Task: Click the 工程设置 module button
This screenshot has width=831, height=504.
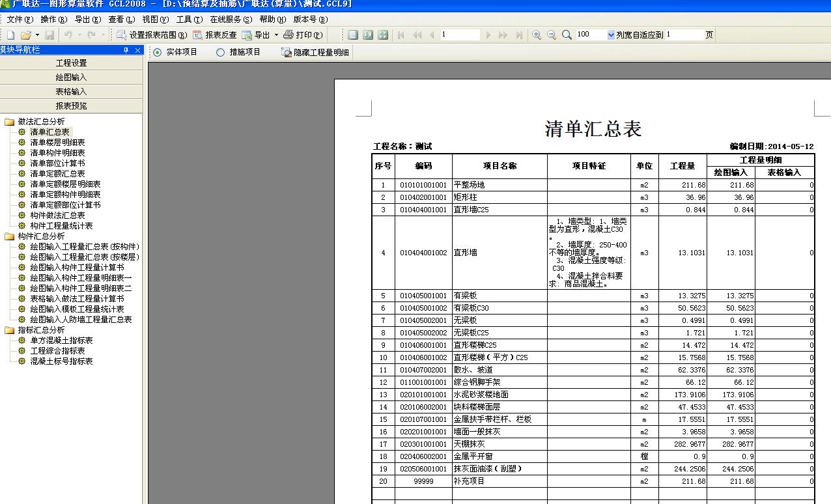Action: coord(71,63)
